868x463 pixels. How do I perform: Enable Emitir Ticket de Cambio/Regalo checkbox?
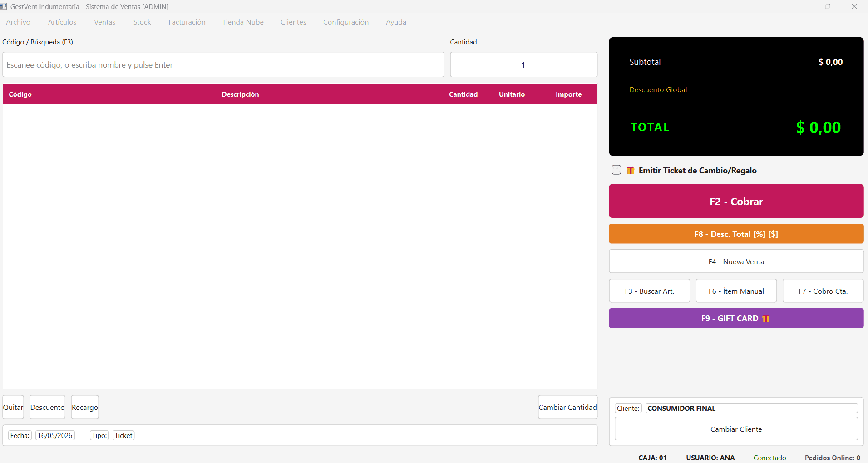click(x=616, y=170)
